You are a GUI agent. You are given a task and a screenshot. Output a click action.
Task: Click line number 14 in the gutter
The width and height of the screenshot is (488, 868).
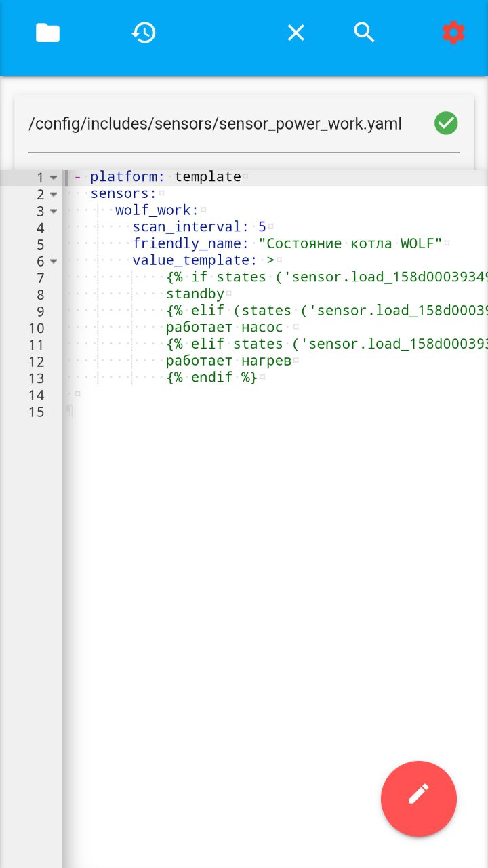tap(36, 395)
